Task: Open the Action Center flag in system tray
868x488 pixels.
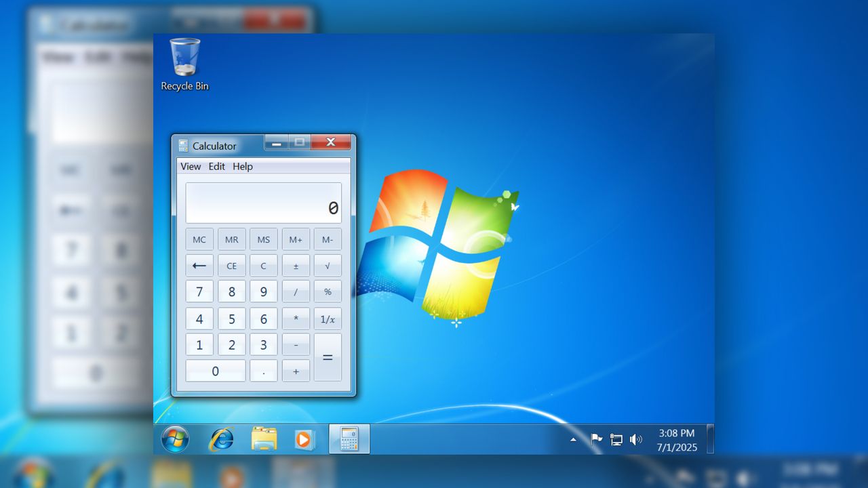Action: tap(596, 439)
